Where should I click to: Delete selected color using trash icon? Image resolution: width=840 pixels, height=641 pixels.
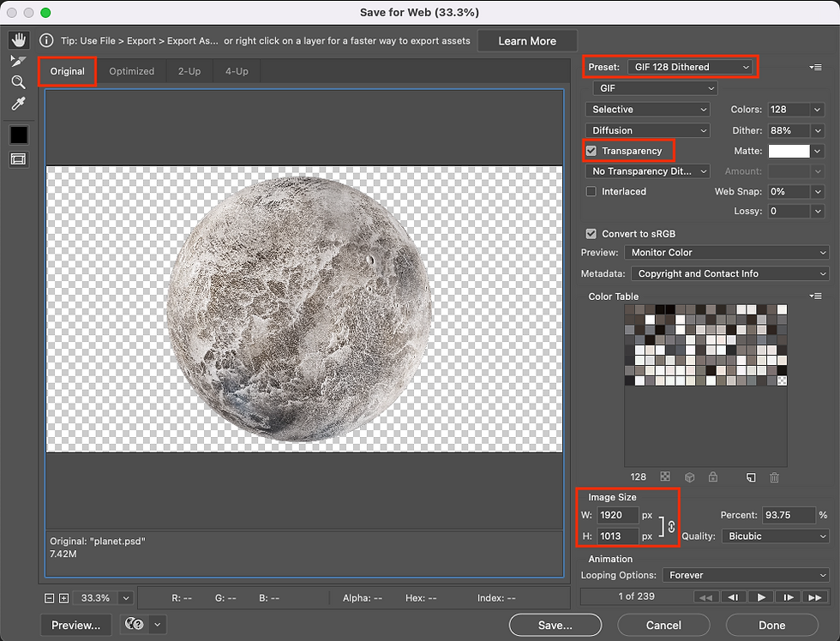775,477
